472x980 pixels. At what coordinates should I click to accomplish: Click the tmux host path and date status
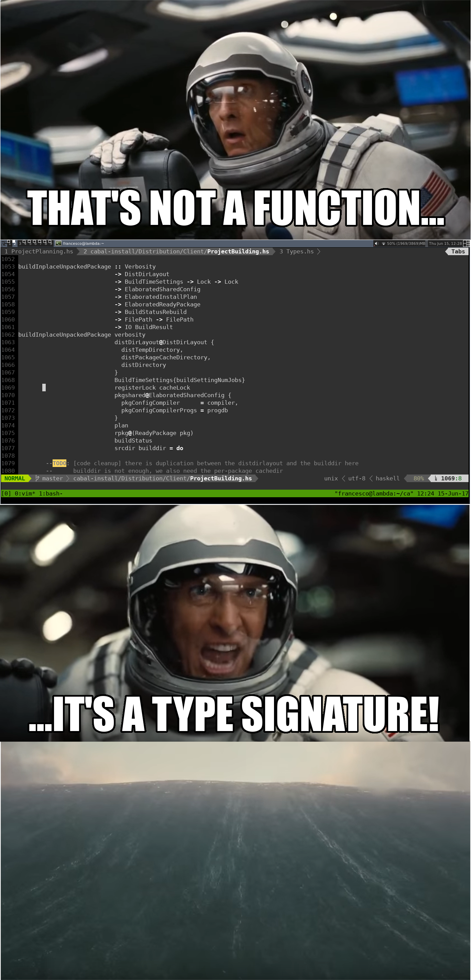[401, 493]
